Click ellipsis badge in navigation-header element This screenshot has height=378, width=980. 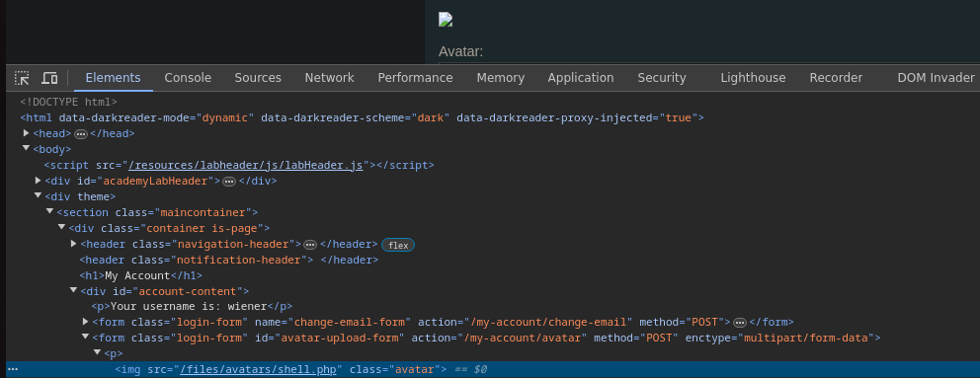pyautogui.click(x=310, y=245)
